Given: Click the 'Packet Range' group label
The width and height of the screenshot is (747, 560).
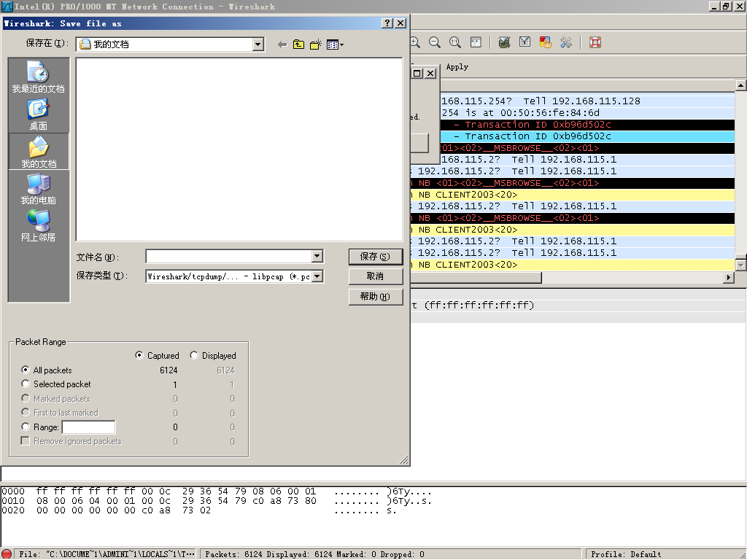Looking at the screenshot, I should click(x=41, y=342).
